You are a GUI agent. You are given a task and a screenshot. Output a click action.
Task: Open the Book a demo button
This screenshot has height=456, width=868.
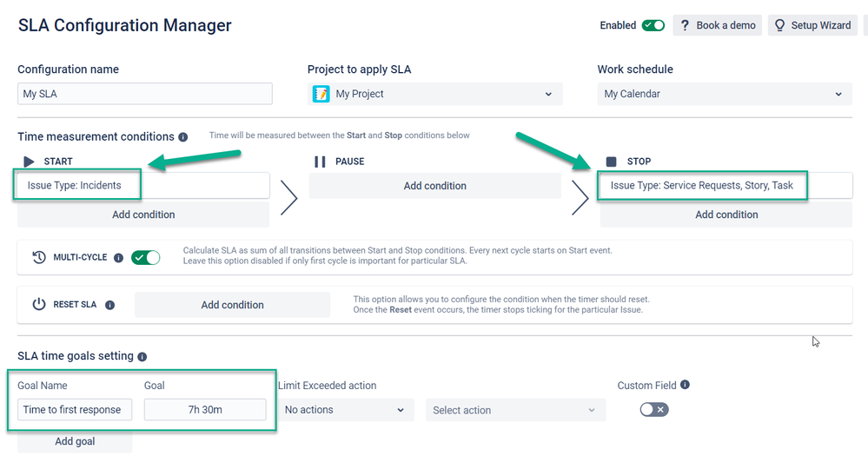click(718, 25)
